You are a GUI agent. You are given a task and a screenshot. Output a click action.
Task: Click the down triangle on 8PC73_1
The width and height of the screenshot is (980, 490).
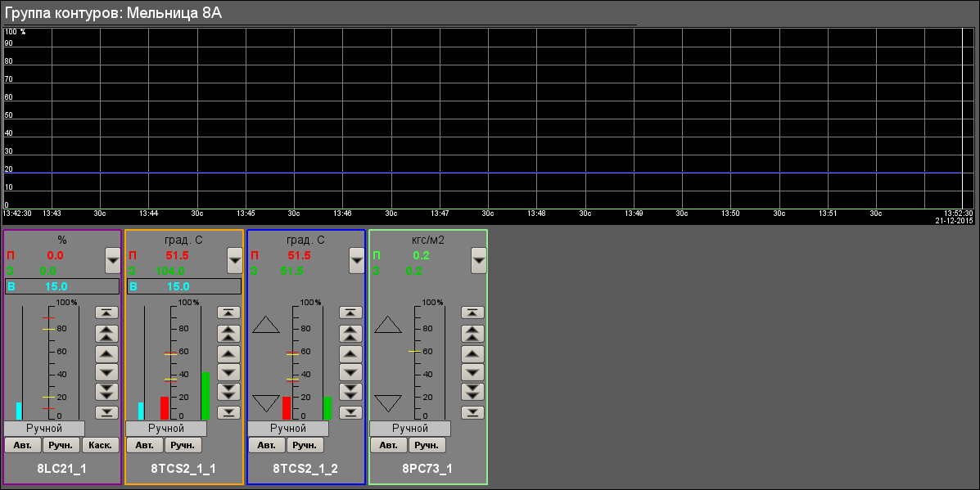pos(387,402)
